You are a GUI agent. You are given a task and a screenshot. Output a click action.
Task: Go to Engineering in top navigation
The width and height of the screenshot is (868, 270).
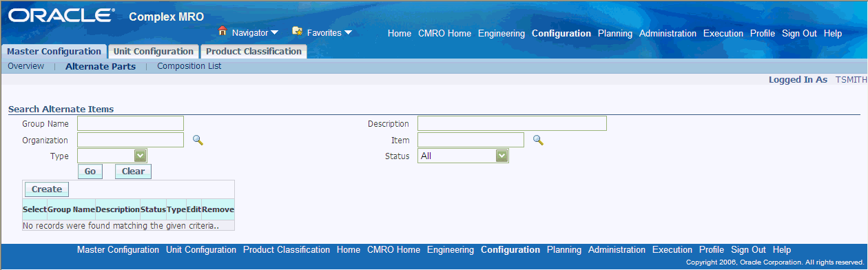point(502,33)
